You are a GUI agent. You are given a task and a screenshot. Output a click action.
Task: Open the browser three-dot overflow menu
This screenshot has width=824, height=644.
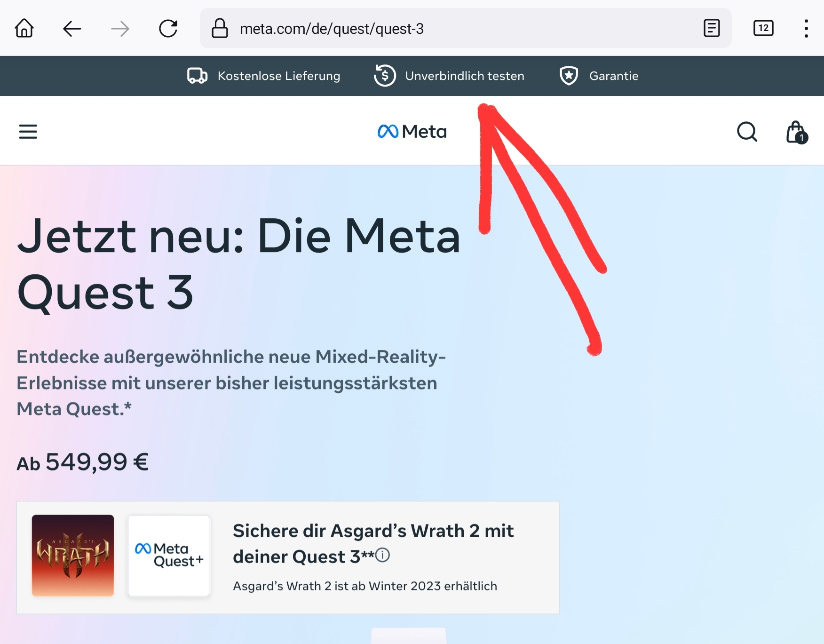(x=806, y=28)
